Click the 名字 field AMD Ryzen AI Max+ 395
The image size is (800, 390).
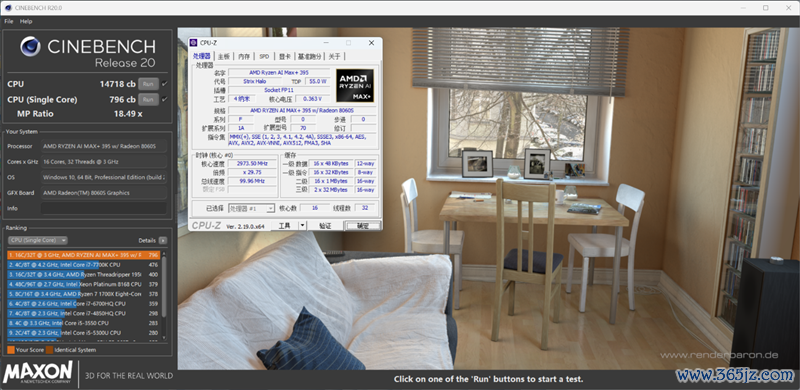coord(279,72)
